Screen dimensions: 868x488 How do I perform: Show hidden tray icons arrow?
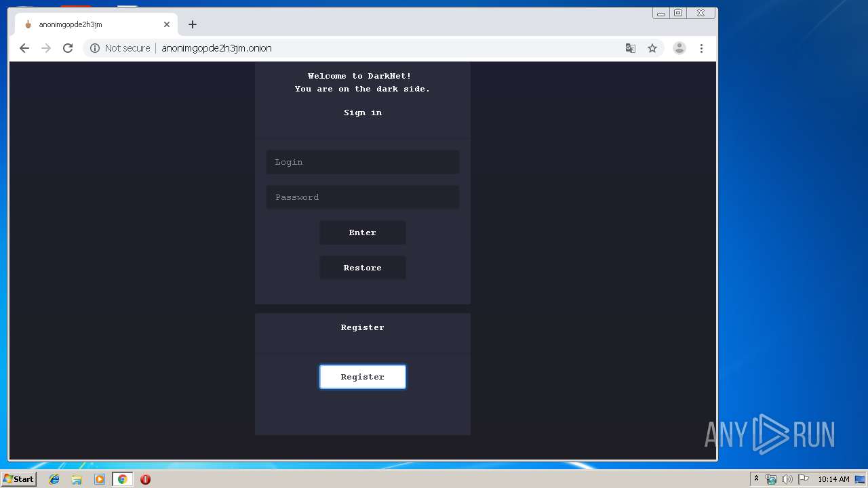tap(756, 479)
